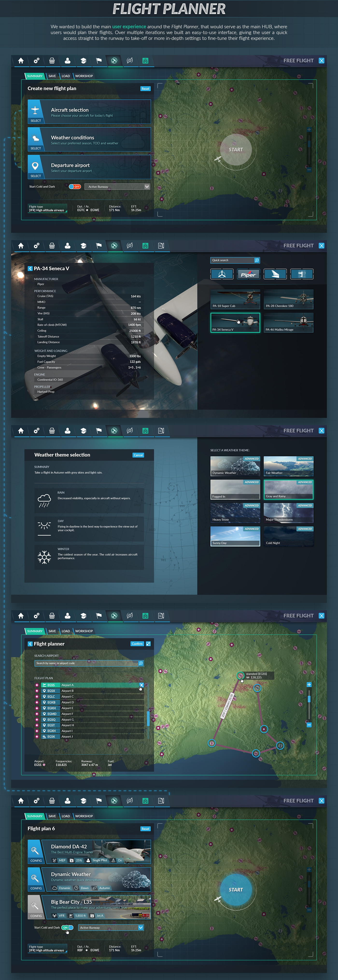Open flag missions icon above 'Create new flight plan'

pos(99,61)
